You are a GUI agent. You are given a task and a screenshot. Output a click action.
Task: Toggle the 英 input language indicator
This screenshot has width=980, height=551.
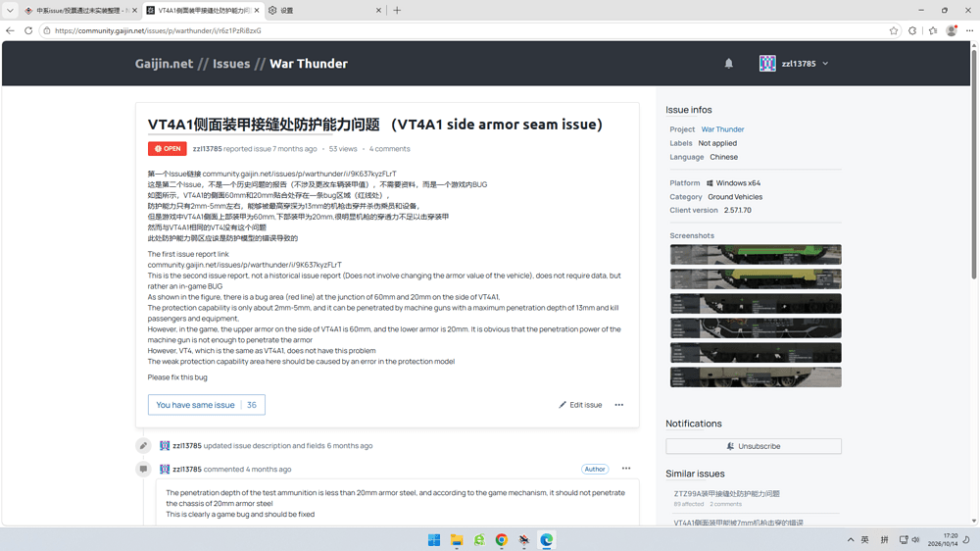(x=865, y=540)
